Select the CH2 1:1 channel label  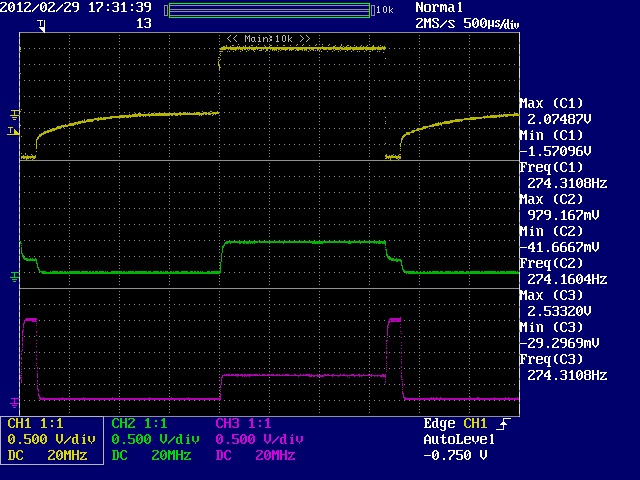click(x=139, y=423)
